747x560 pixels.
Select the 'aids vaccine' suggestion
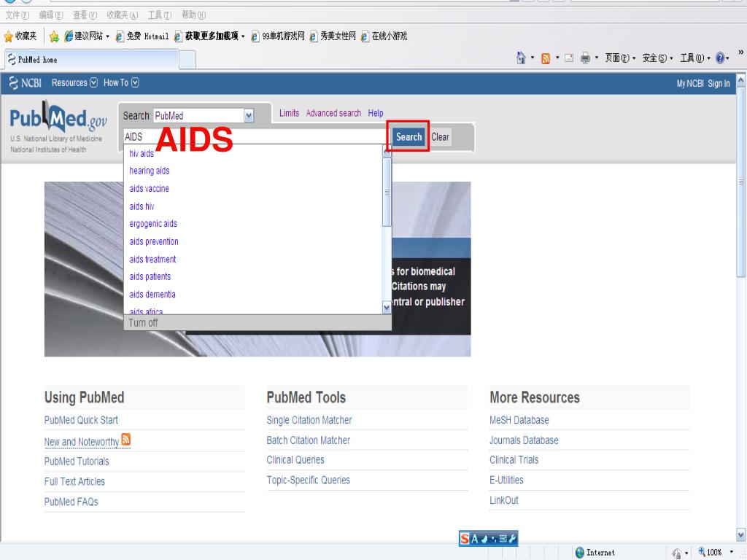click(149, 189)
